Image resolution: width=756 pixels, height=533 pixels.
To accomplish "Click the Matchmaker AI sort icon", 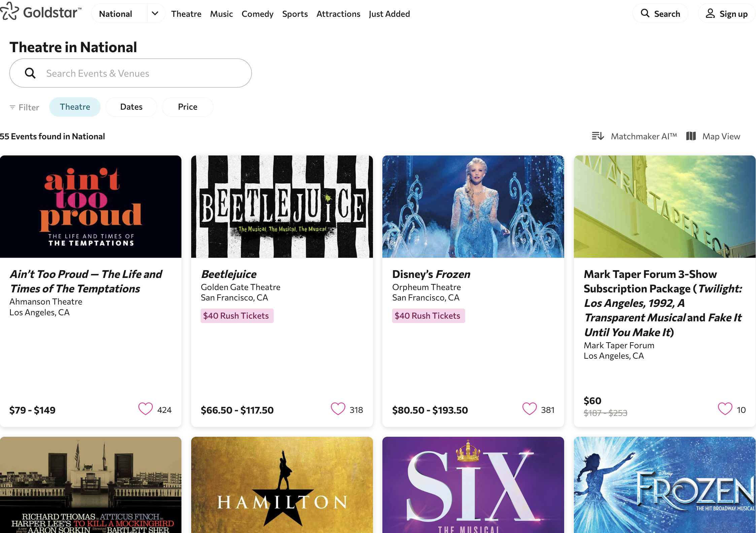I will tap(598, 136).
